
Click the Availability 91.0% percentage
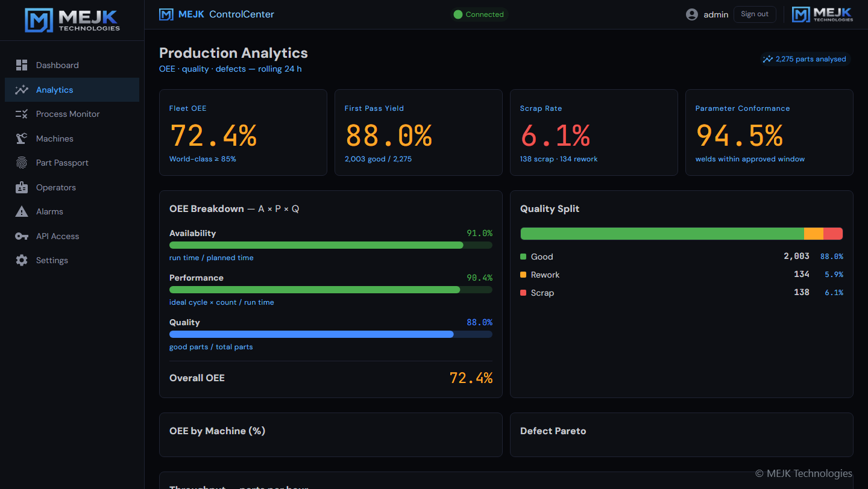479,233
